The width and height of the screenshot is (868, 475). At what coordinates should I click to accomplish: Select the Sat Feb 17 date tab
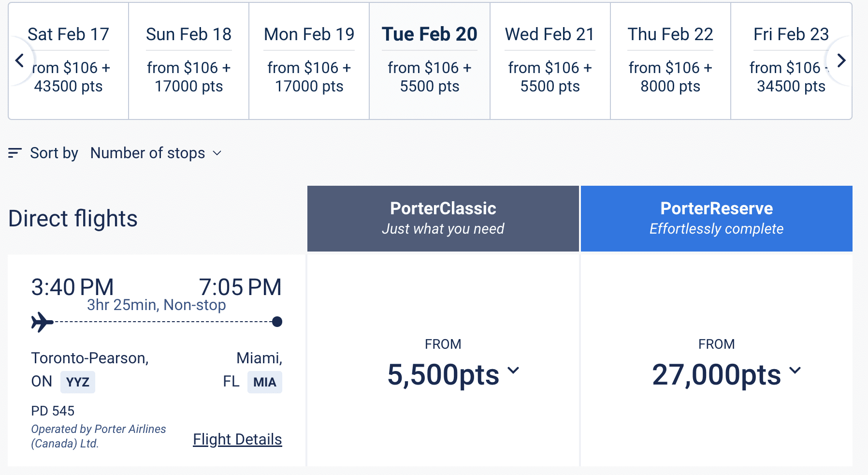69,61
